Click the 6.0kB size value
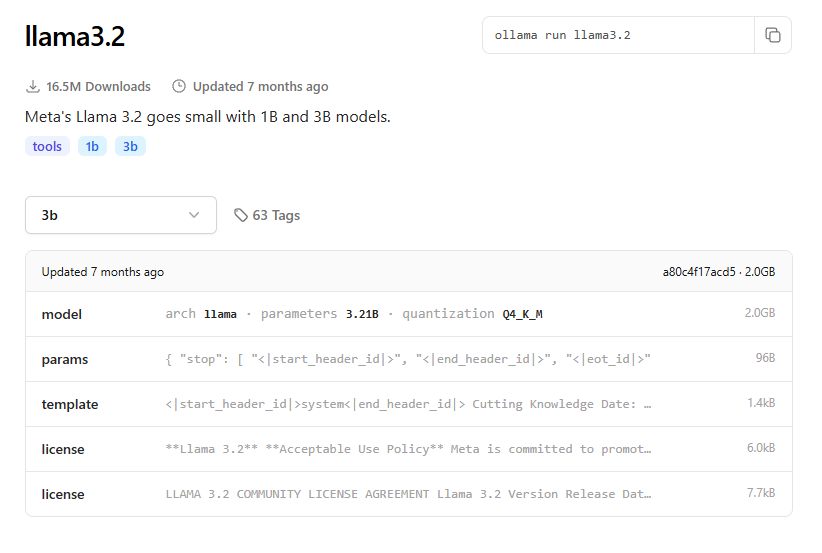 click(x=761, y=448)
